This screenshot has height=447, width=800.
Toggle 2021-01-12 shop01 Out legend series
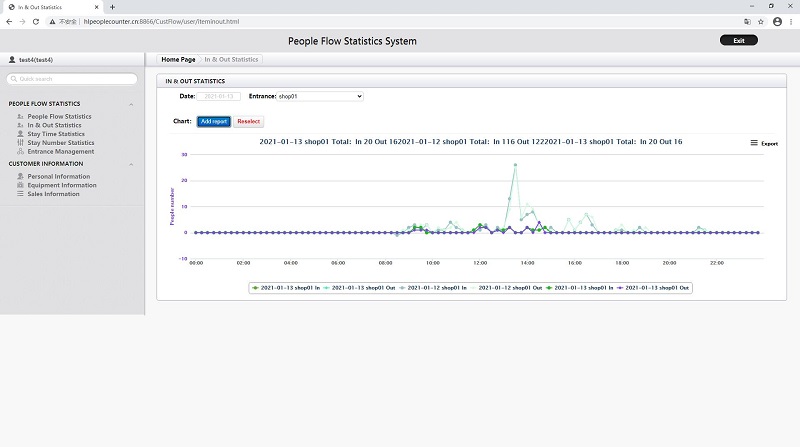tap(506, 288)
